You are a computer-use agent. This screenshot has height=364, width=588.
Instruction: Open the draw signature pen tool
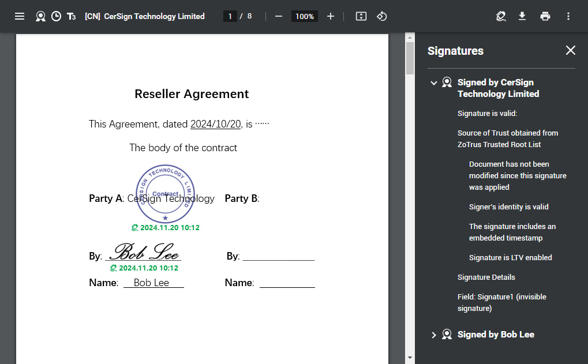tap(501, 16)
